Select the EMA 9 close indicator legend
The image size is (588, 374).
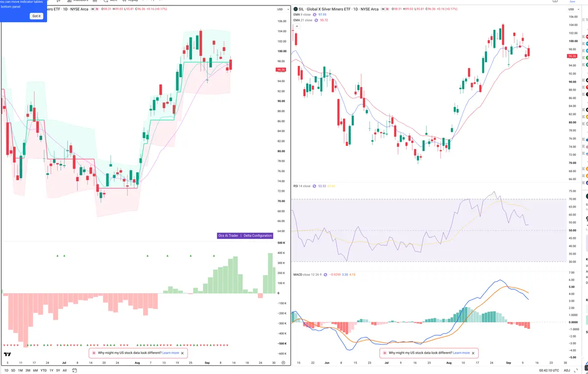point(302,15)
